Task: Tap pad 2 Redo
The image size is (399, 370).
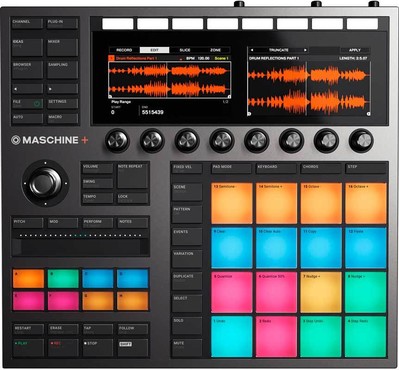Action: pyautogui.click(x=276, y=337)
